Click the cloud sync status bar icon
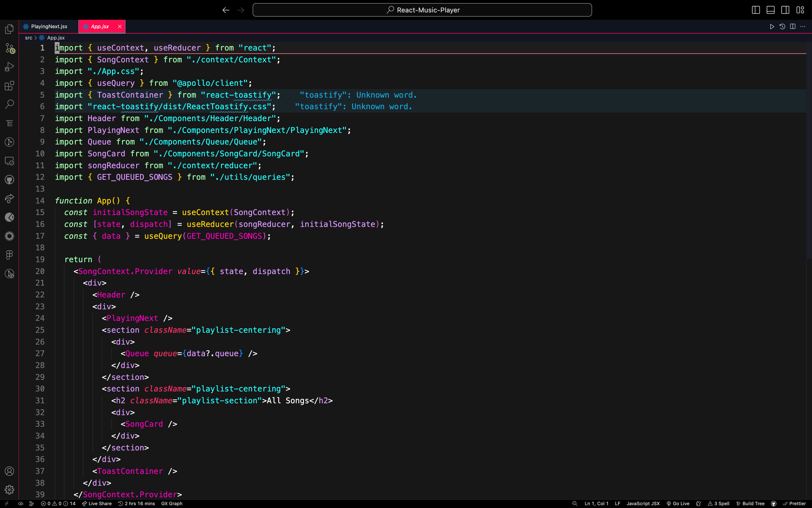The image size is (812, 508). pos(21,503)
